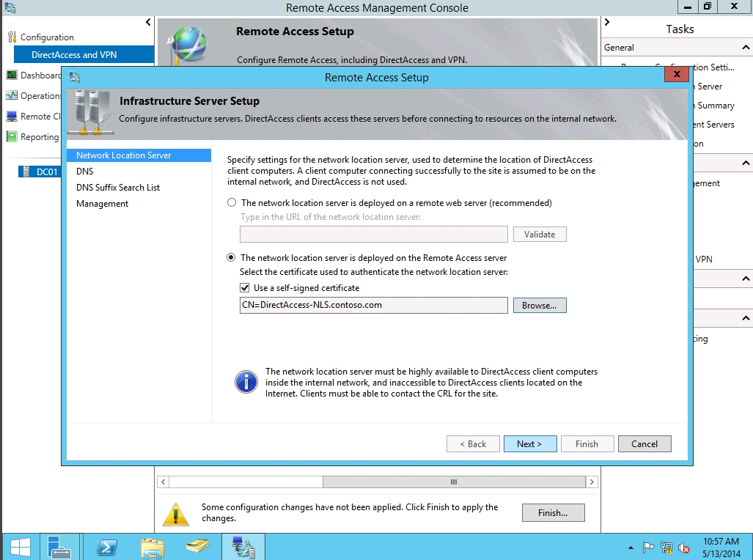Click Finish in the wizard
Image resolution: width=753 pixels, height=560 pixels.
pyautogui.click(x=587, y=443)
